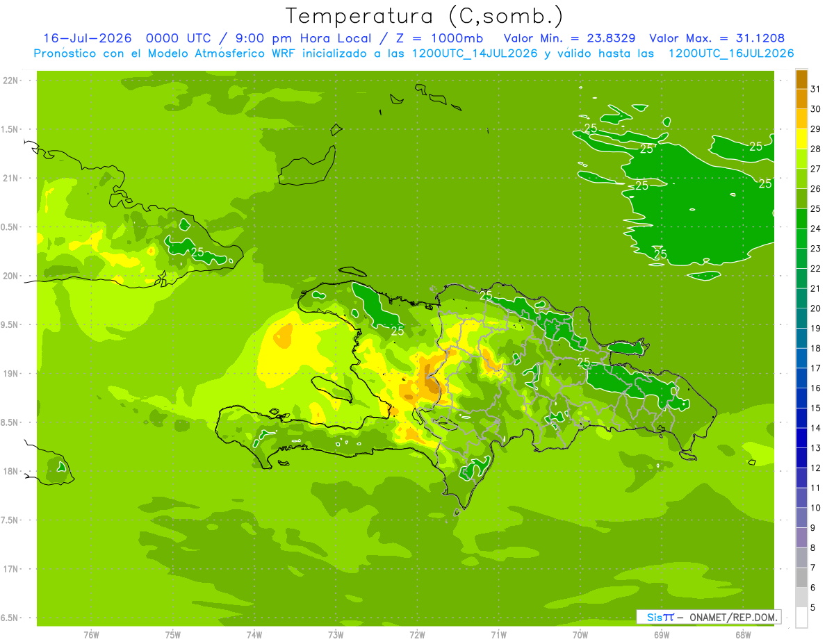Click the '69W' longitude axis label
Viewport: 834px width, 644px height.
coord(662,634)
